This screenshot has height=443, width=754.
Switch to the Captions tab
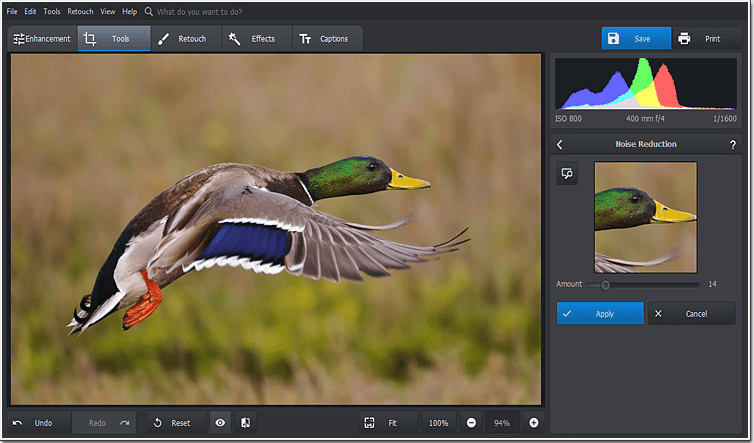coord(327,38)
